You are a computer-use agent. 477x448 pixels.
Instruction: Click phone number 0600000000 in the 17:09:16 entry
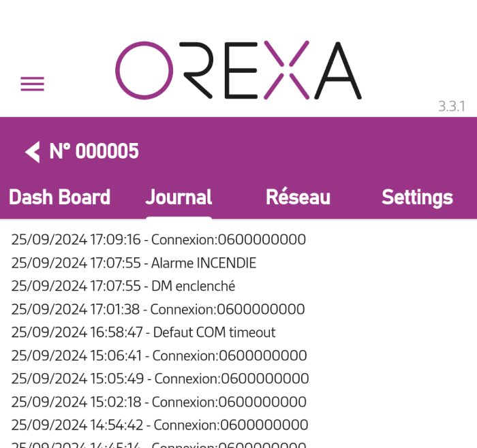261,240
